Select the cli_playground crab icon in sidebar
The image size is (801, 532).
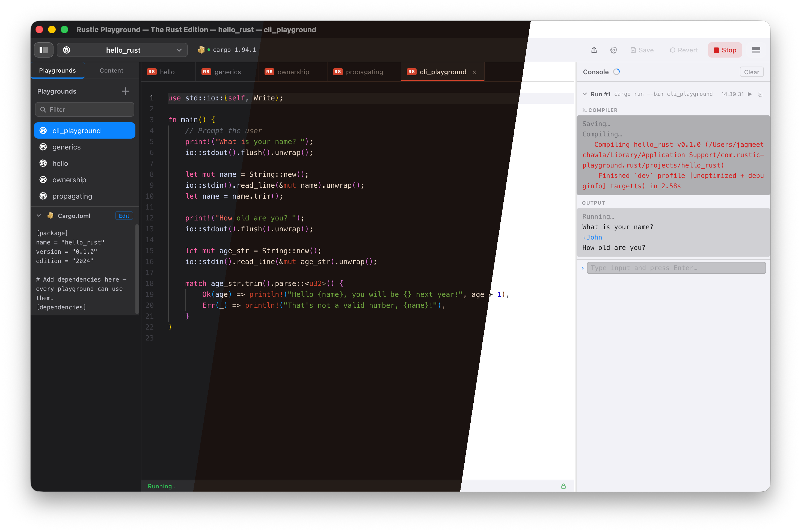coord(43,130)
